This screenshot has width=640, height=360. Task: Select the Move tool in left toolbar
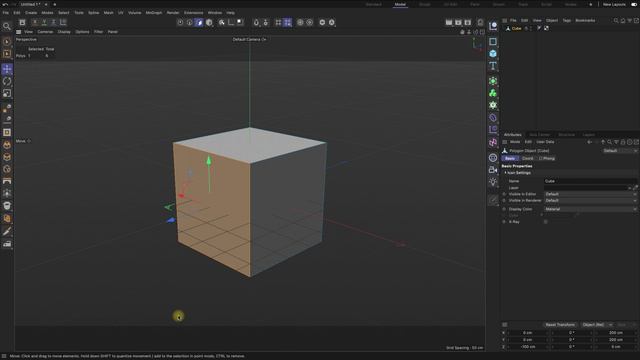click(x=7, y=69)
